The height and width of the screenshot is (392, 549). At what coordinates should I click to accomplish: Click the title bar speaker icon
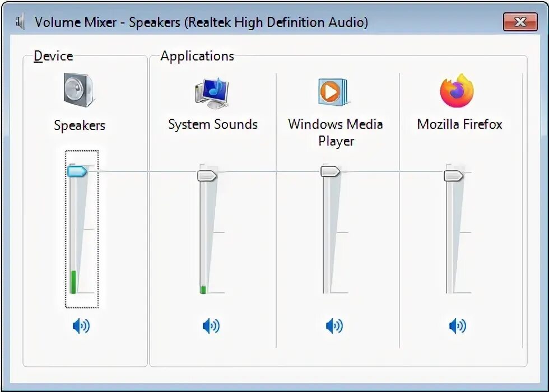[x=21, y=22]
